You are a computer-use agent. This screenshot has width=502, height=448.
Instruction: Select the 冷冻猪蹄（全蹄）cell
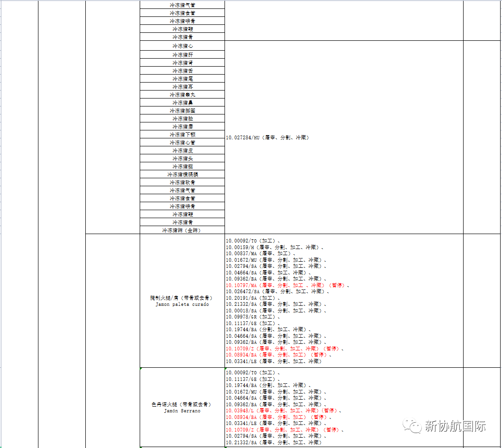click(x=182, y=230)
